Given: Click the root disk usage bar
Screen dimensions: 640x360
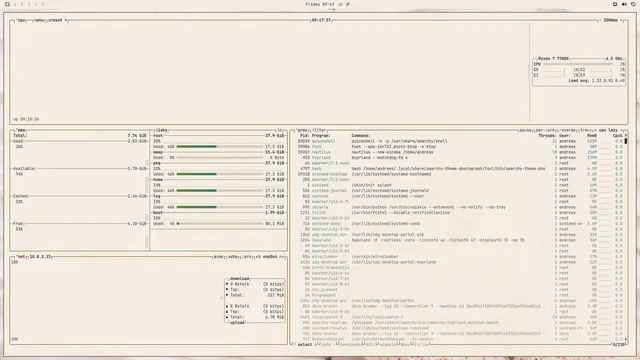Looking at the screenshot, I should tap(220, 147).
